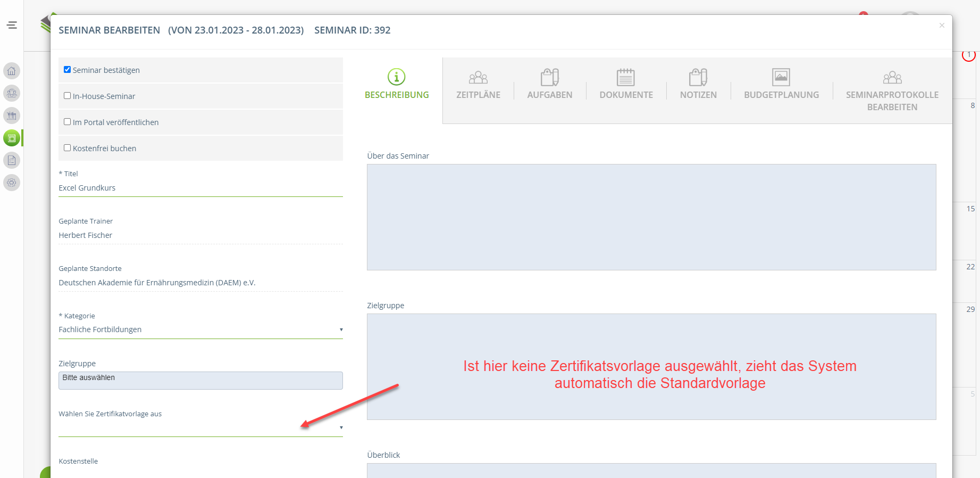Viewport: 980px width, 478px height.
Task: Expand the Kategorie dropdown
Action: click(200, 330)
